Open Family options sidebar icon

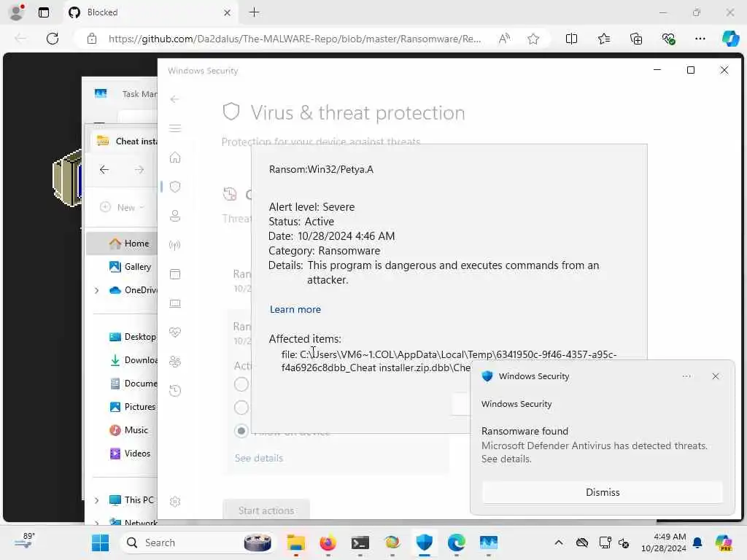click(175, 362)
